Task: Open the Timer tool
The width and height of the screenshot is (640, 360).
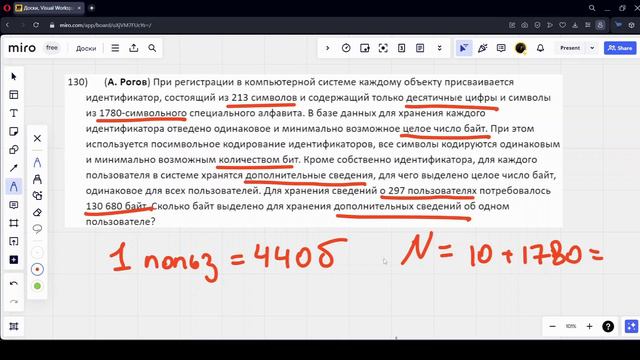Action: 346,48
